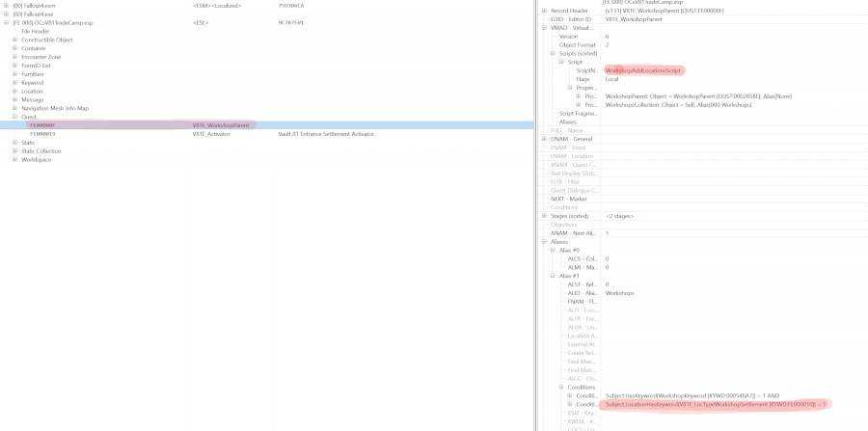Image resolution: width=868 pixels, height=431 pixels.
Task: Expand the DNAM - General row
Action: 544,139
